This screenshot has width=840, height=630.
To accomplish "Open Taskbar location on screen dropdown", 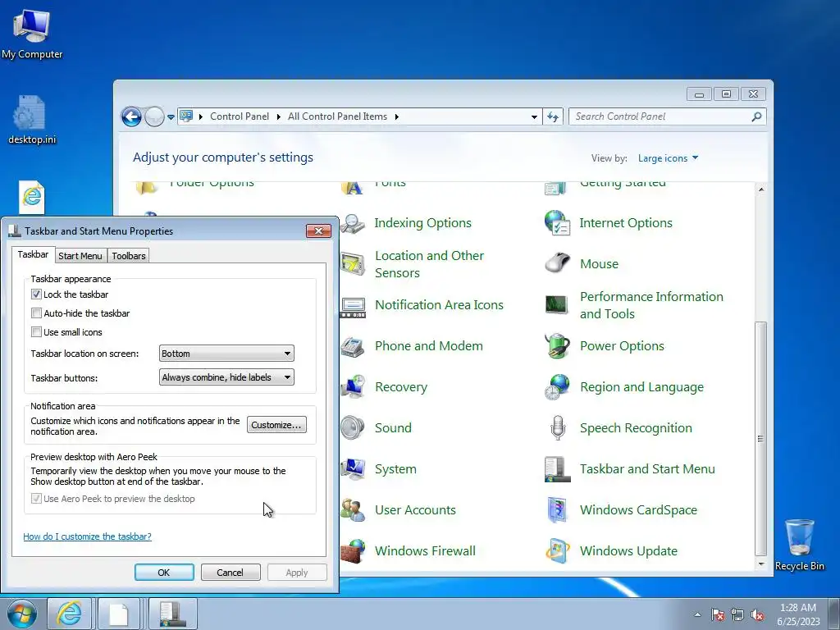I will 226,354.
